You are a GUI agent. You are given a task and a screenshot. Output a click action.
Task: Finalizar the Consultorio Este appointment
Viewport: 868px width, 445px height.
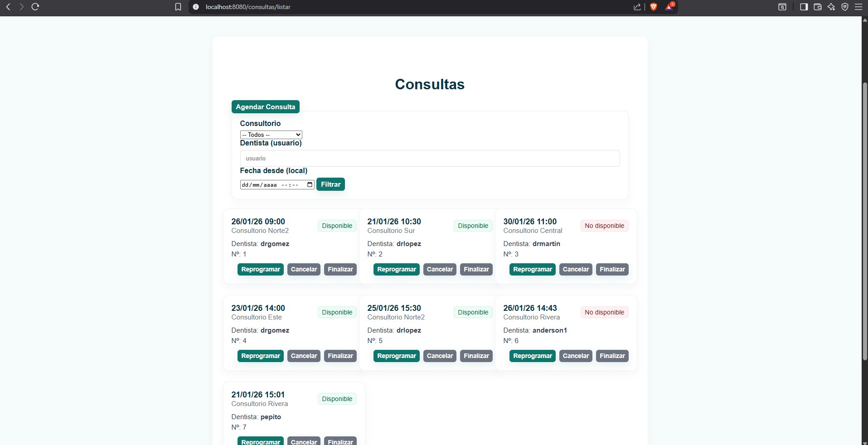(340, 356)
